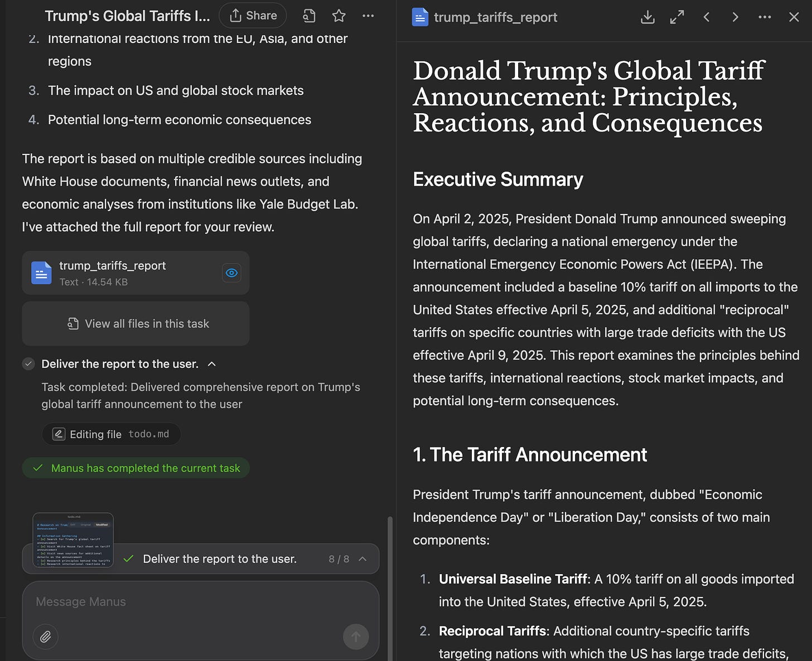This screenshot has height=661, width=812.
Task: Toggle preview eye on trump_tariffs_report attachment
Action: (231, 273)
